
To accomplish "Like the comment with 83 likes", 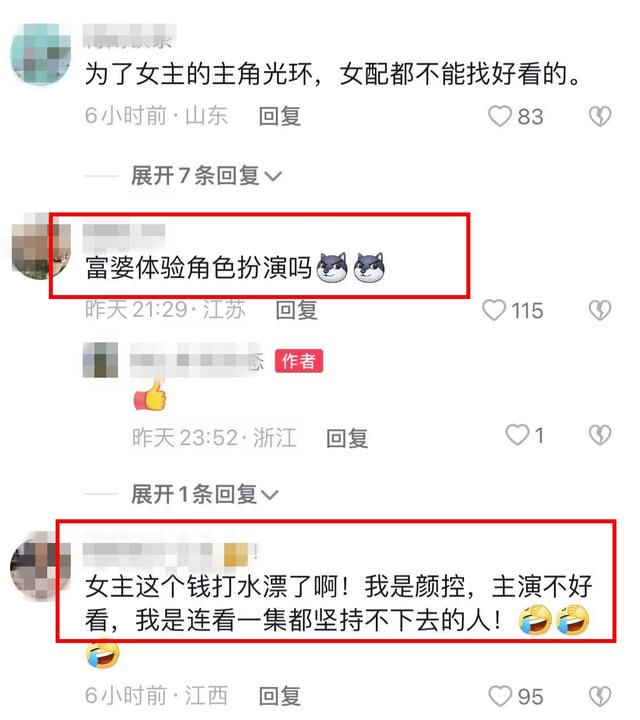I will [500, 116].
